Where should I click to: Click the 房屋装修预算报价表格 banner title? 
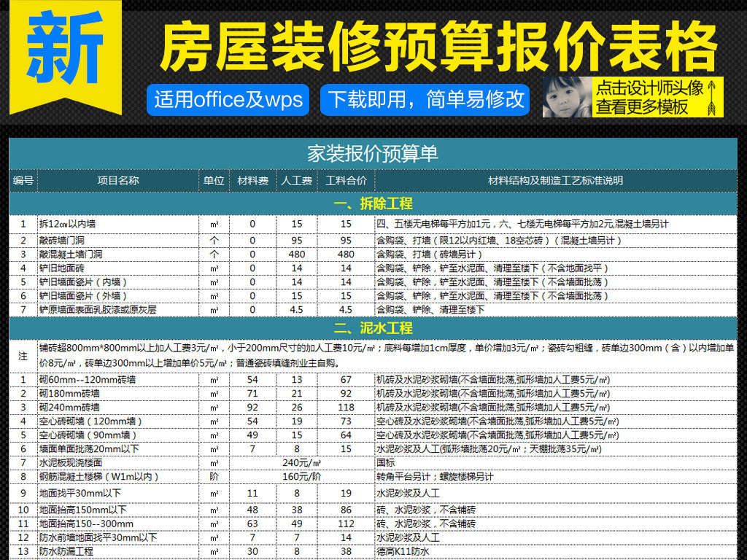[x=438, y=45]
